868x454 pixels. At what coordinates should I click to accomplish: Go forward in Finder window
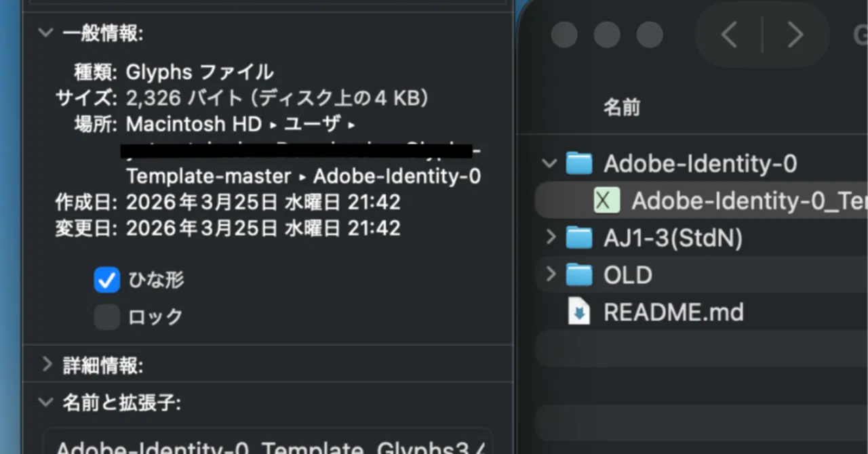click(795, 35)
